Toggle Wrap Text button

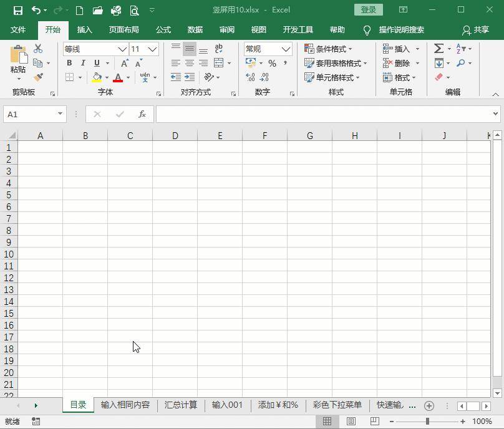218,49
